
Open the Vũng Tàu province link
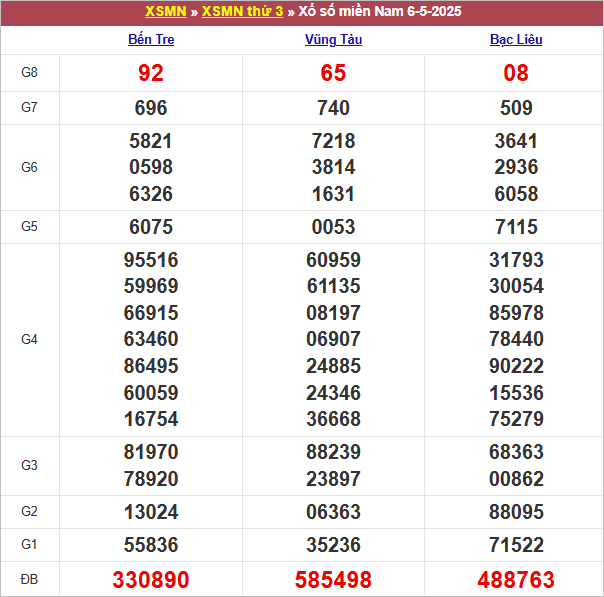click(334, 39)
